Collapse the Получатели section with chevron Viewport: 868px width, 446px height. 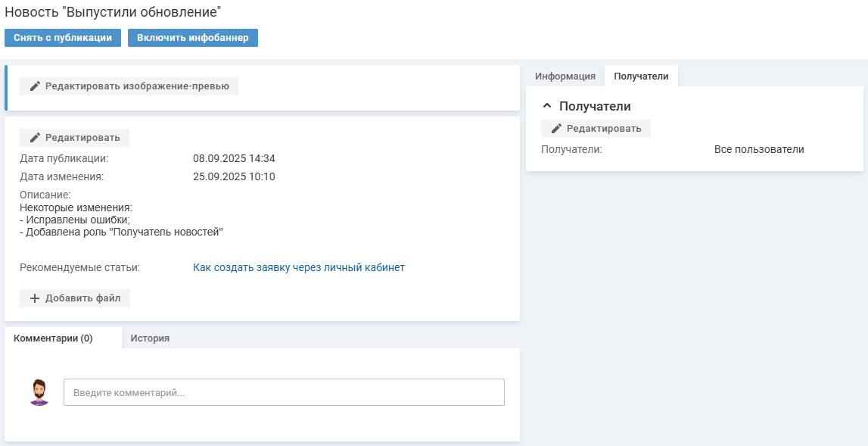547,107
